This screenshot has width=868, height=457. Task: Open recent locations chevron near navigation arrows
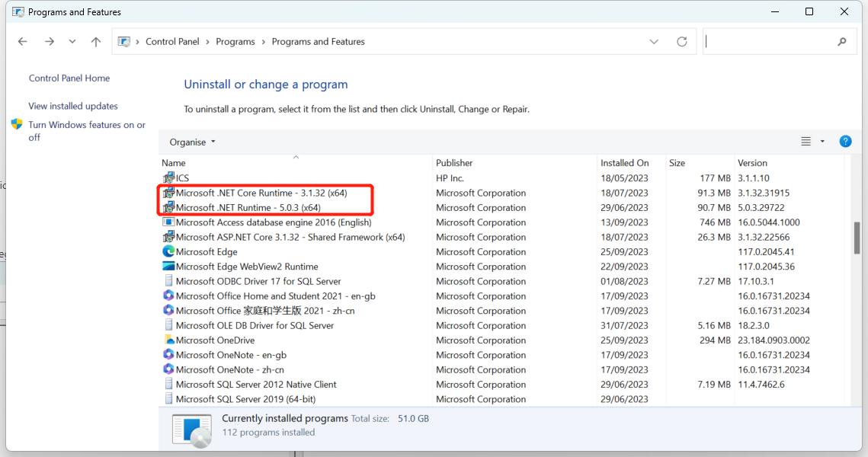tap(72, 41)
